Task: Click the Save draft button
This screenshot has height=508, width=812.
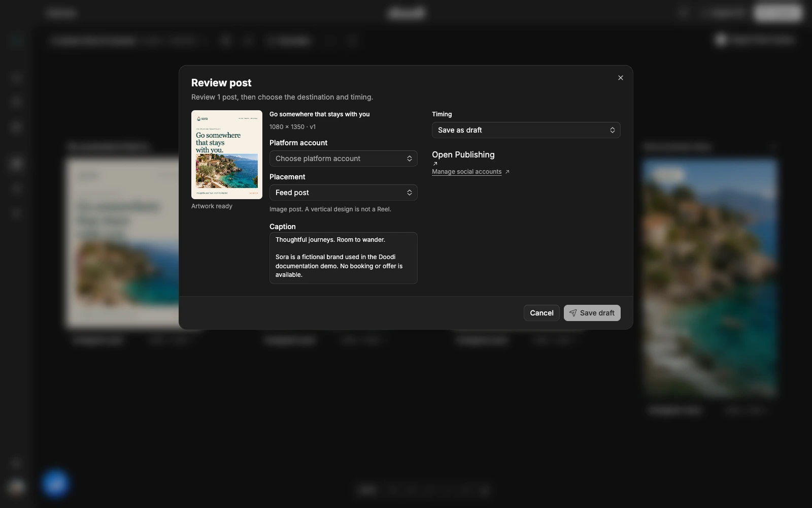Action: [x=592, y=313]
